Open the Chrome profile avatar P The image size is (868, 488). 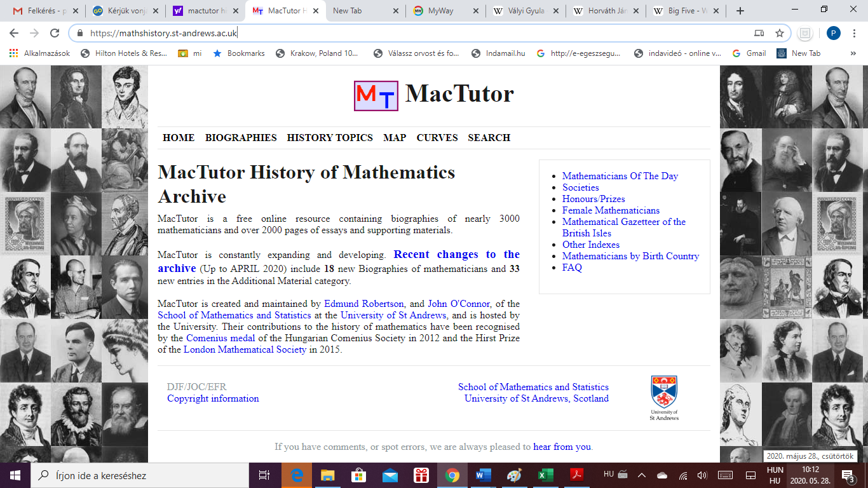(x=833, y=33)
